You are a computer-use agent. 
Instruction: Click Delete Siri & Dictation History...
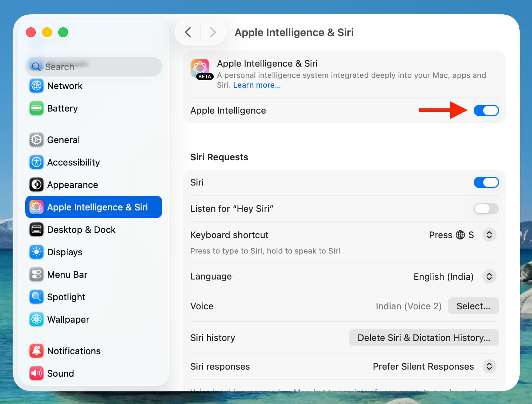[424, 338]
